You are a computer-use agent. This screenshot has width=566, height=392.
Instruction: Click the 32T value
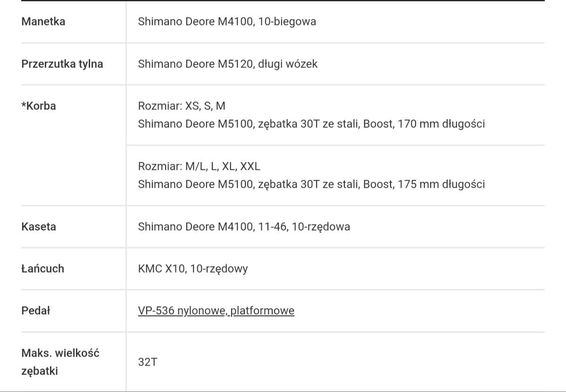(148, 362)
